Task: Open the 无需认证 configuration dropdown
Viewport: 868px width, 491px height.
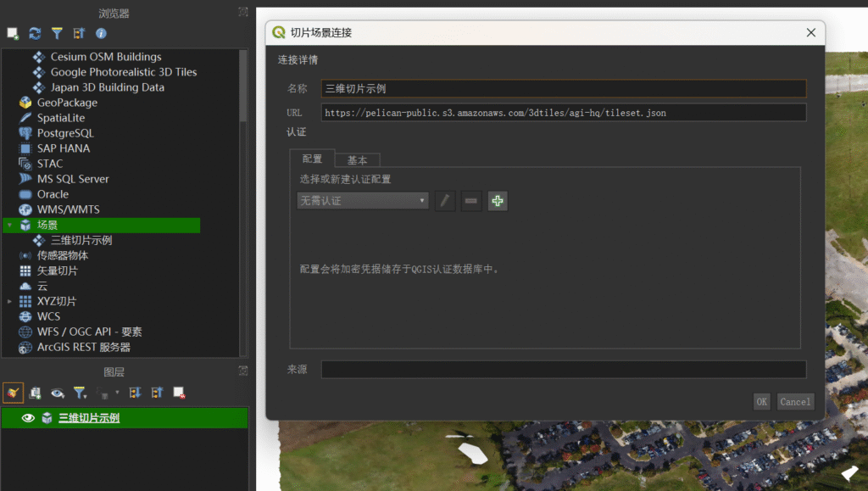Action: point(363,201)
